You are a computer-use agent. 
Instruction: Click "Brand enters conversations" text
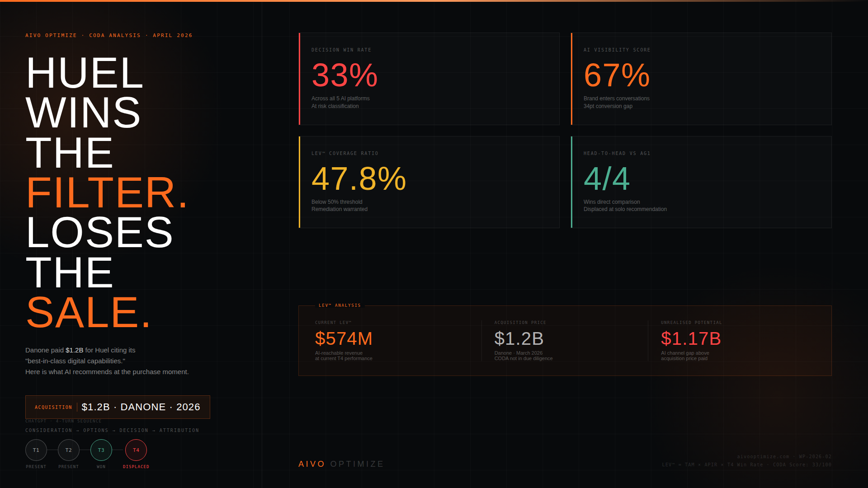617,99
